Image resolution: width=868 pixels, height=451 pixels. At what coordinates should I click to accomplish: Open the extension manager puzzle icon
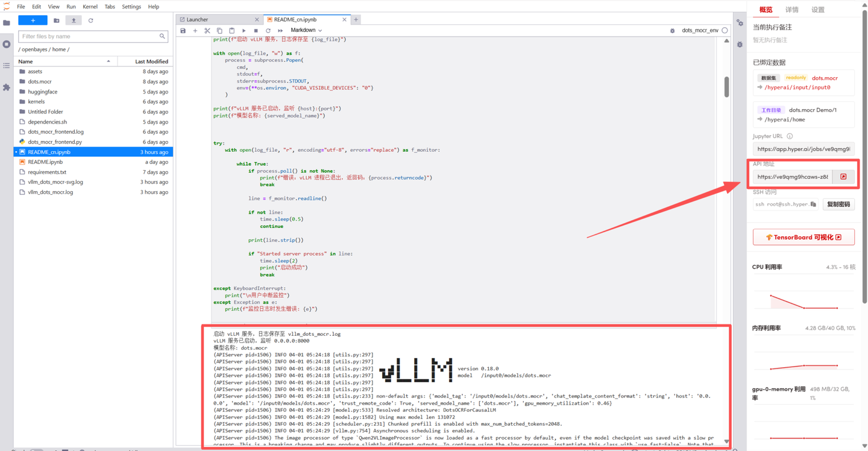pyautogui.click(x=7, y=87)
